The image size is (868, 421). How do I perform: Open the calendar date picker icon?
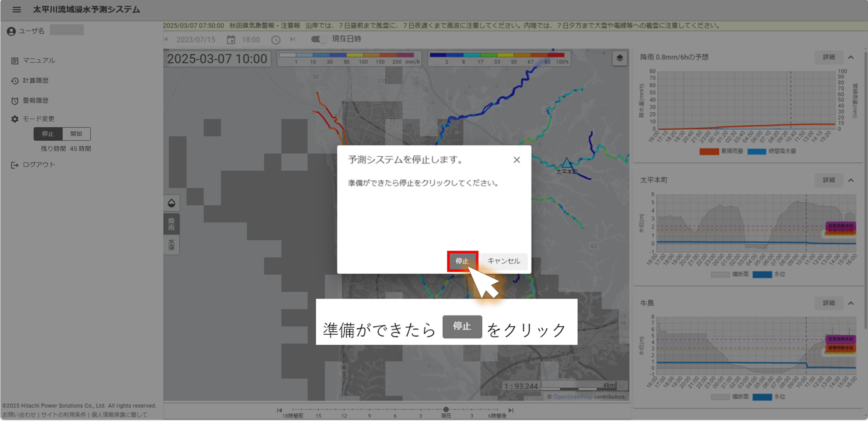[x=231, y=40]
